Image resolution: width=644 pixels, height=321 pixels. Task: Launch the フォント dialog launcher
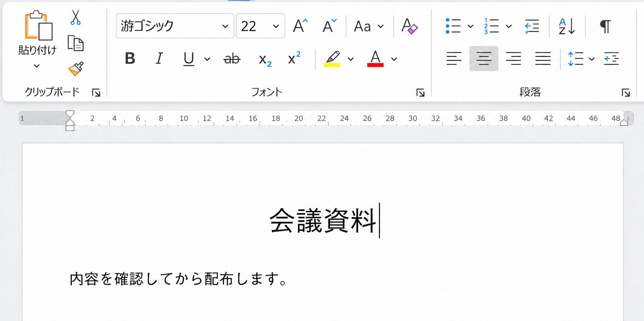[x=420, y=93]
